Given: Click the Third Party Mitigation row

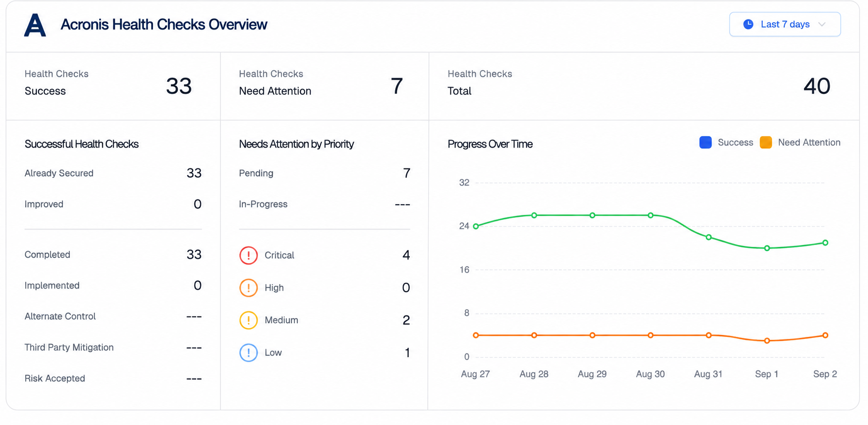Looking at the screenshot, I should 113,348.
